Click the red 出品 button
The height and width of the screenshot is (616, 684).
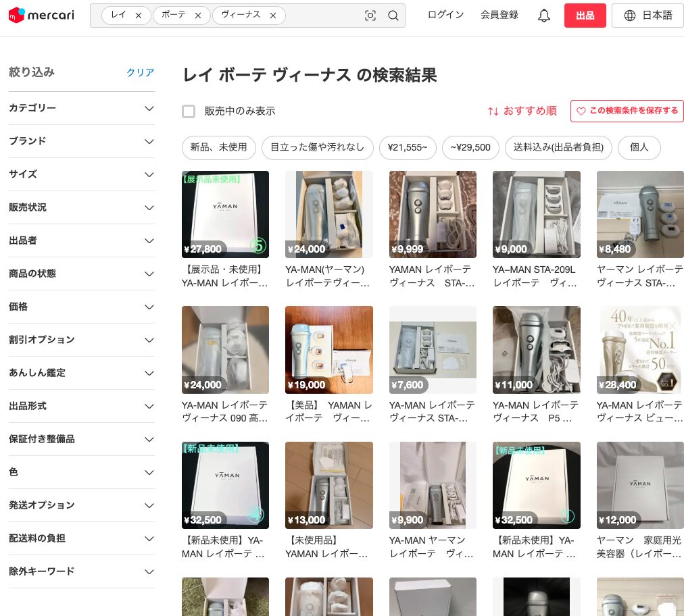coord(585,16)
